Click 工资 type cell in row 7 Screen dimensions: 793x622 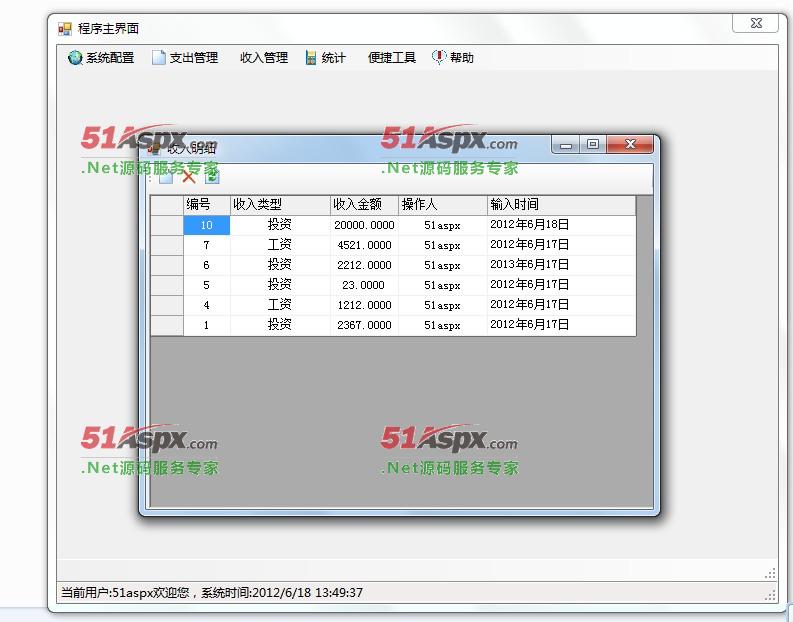click(280, 245)
